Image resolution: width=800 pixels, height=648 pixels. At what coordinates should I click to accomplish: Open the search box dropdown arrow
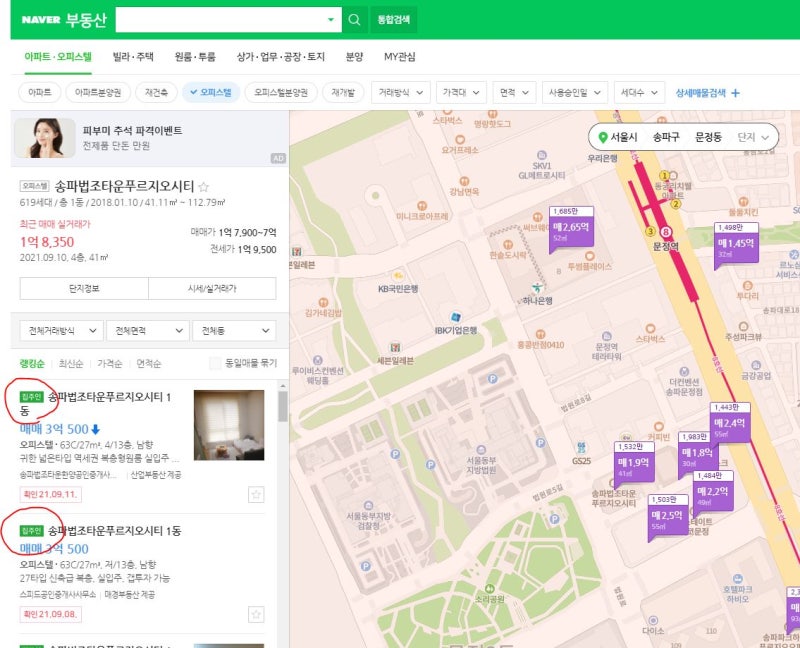[331, 20]
